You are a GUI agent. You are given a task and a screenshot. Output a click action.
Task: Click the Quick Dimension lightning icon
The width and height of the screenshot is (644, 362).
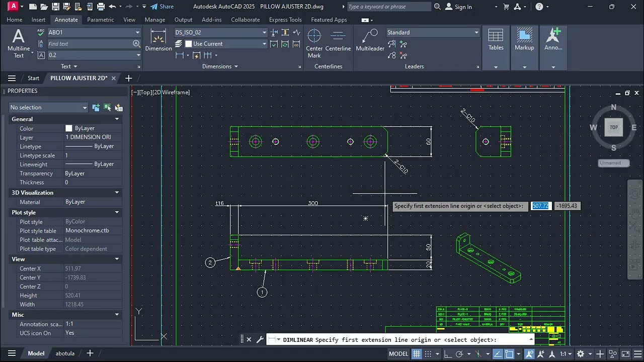(196, 55)
